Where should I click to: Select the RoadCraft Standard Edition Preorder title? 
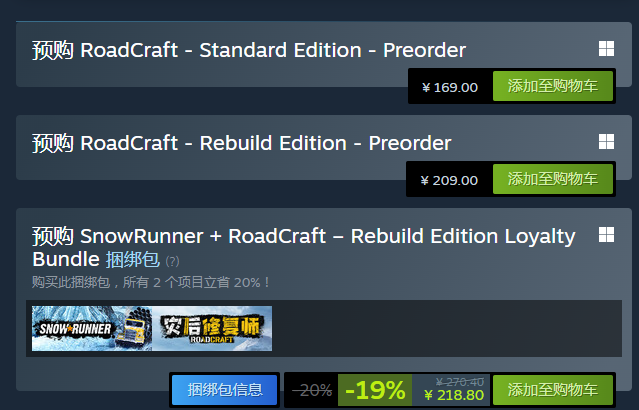pos(249,51)
